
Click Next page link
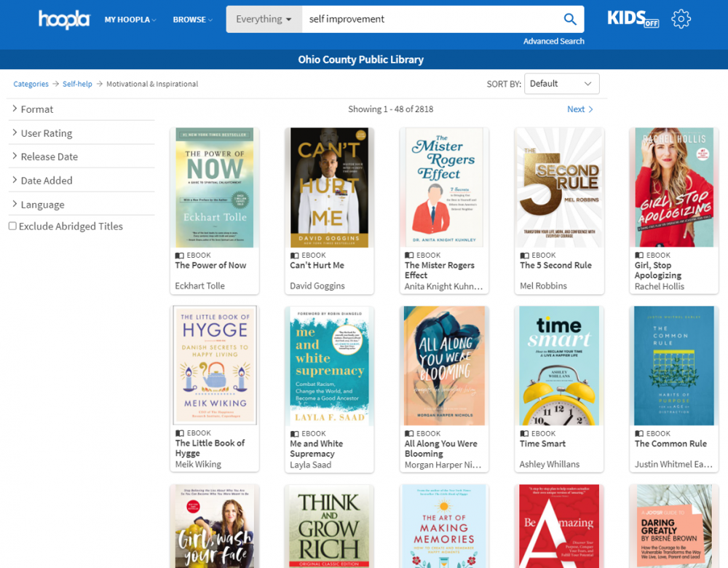580,109
